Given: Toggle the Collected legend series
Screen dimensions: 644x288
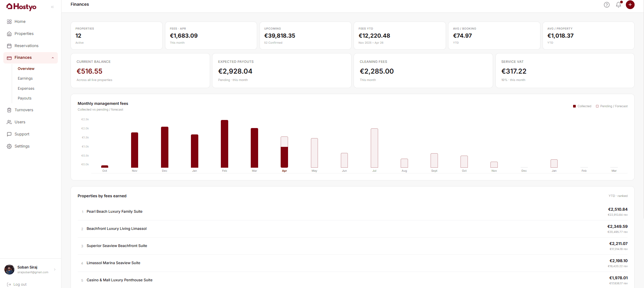Looking at the screenshot, I should [x=582, y=106].
